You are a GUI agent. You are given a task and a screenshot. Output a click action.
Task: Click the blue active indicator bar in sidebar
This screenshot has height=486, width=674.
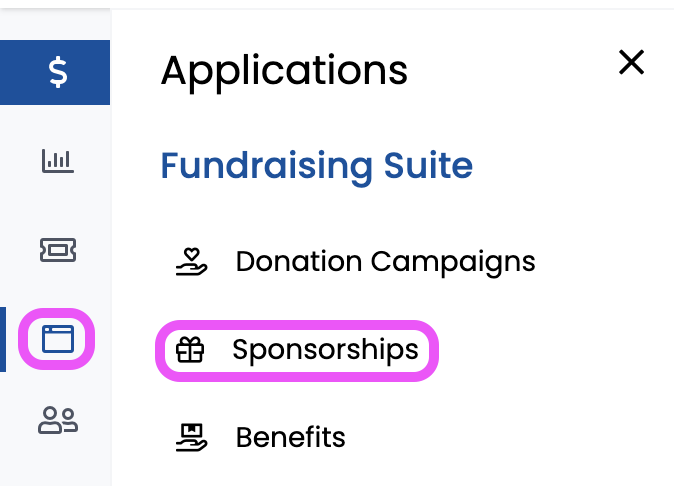(x=3, y=339)
